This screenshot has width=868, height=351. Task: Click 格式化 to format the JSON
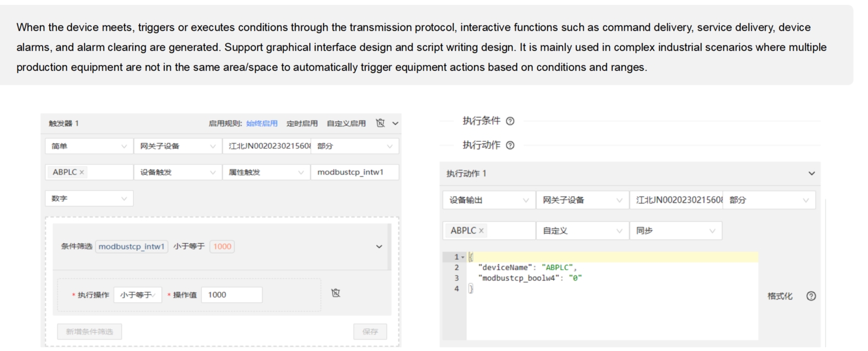779,296
